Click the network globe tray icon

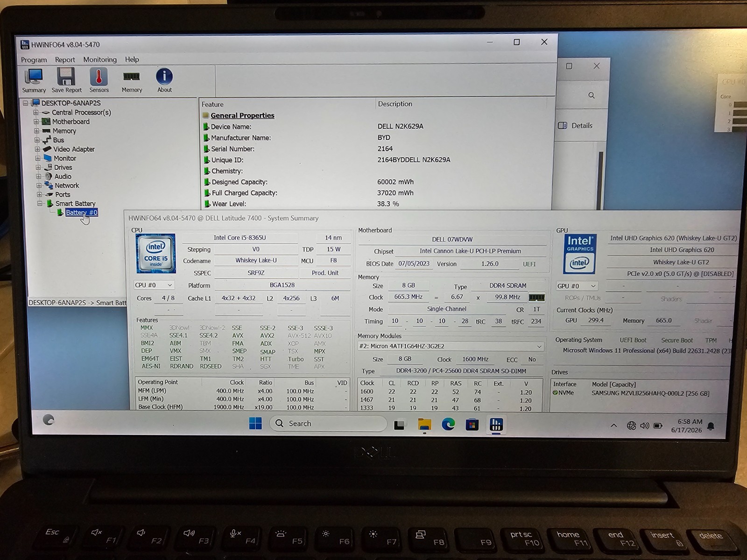tap(631, 426)
